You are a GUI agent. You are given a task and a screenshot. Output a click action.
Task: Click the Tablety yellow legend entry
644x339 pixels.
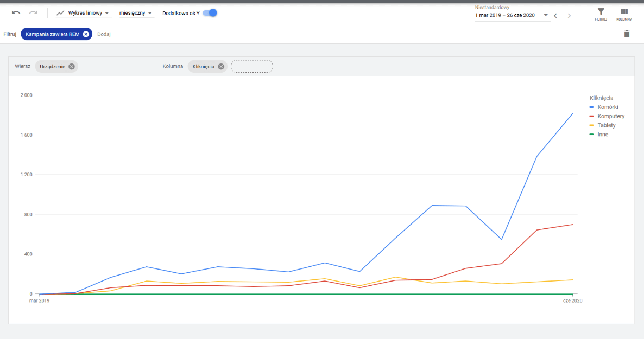603,125
